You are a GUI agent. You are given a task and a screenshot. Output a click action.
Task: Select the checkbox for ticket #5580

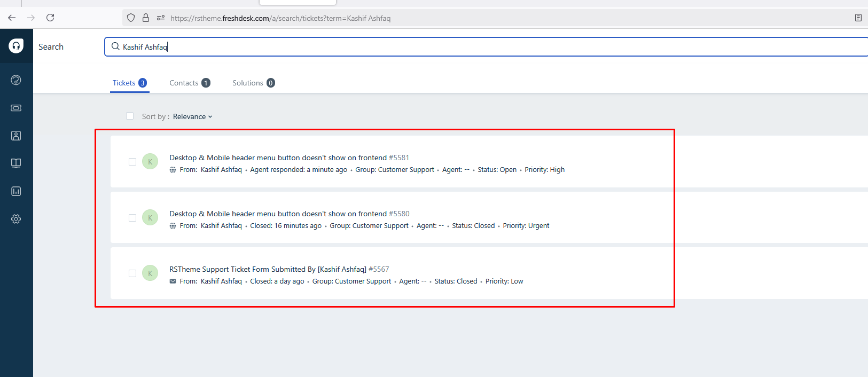tap(132, 218)
